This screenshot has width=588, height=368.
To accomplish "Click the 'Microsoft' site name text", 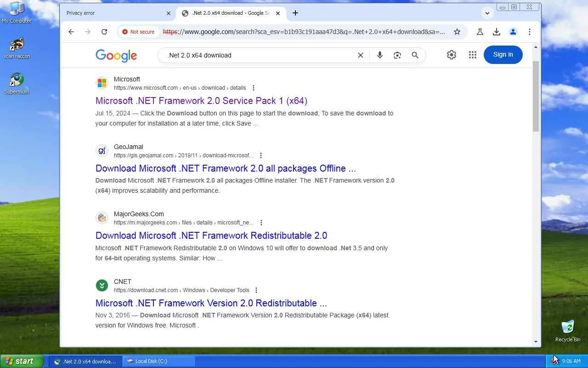I will [x=127, y=79].
